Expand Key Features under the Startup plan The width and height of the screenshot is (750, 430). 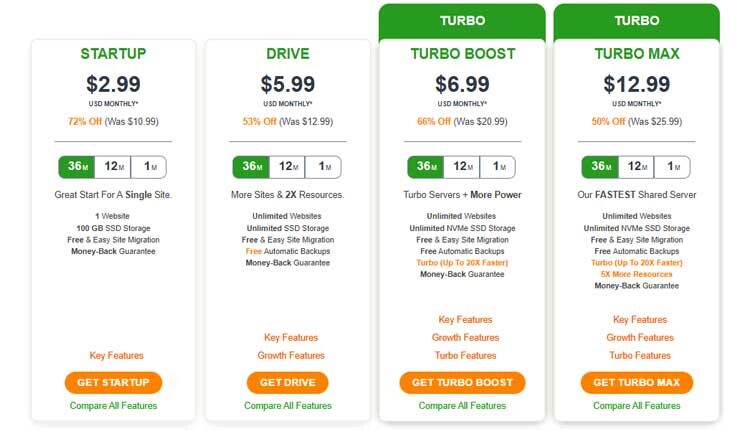tap(116, 355)
